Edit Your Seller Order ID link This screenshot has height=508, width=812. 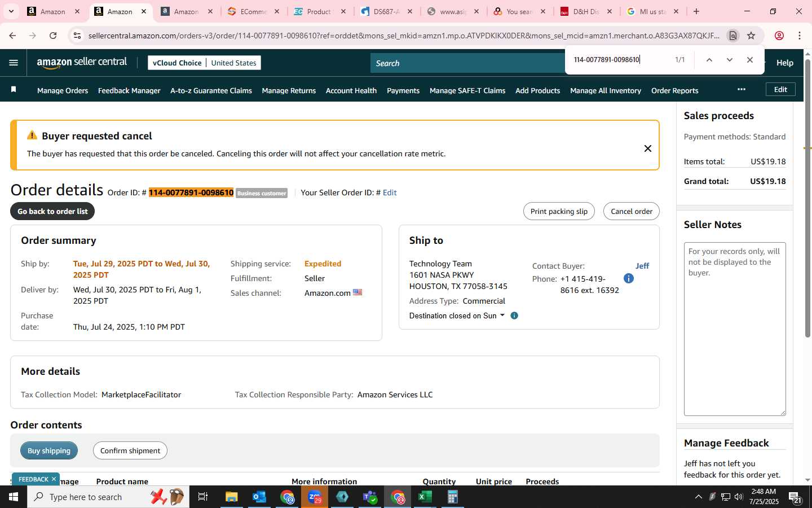pyautogui.click(x=390, y=192)
